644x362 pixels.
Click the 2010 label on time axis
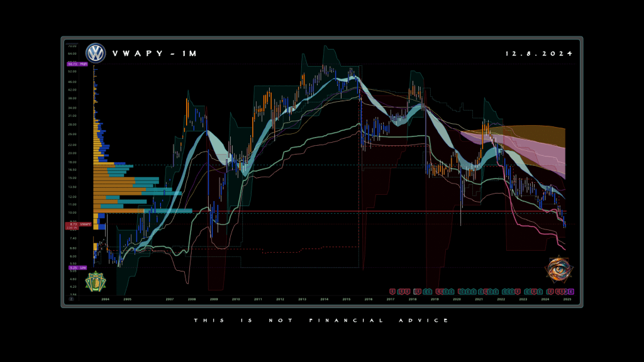tap(236, 300)
